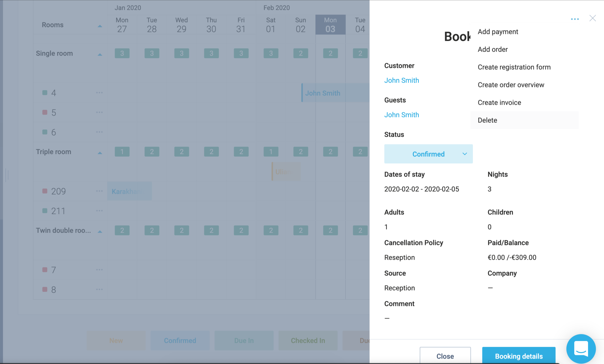Choose Create invoice menu entry
The height and width of the screenshot is (364, 604).
(x=524, y=103)
